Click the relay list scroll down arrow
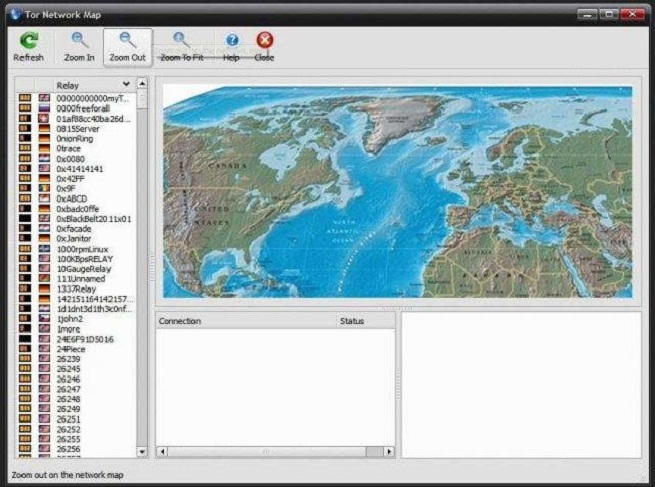Image resolution: width=655 pixels, height=487 pixels. 141,452
